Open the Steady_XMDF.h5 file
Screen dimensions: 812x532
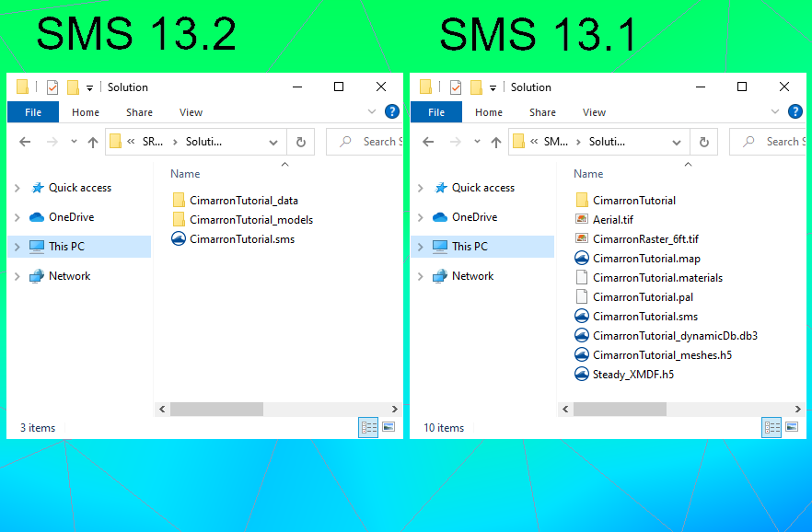coord(633,374)
